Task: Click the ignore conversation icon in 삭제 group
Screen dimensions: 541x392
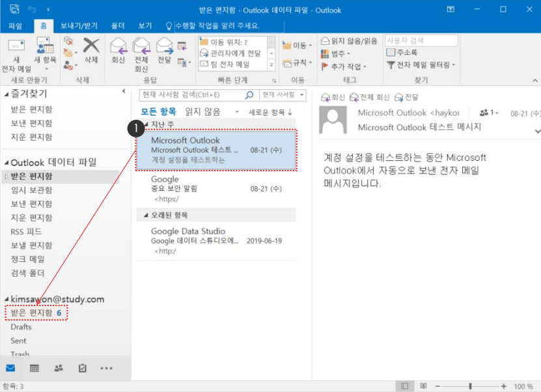Action: (68, 41)
